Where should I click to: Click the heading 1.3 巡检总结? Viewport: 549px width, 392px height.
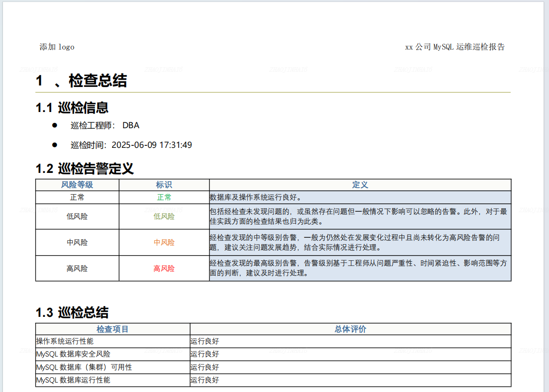pos(72,312)
